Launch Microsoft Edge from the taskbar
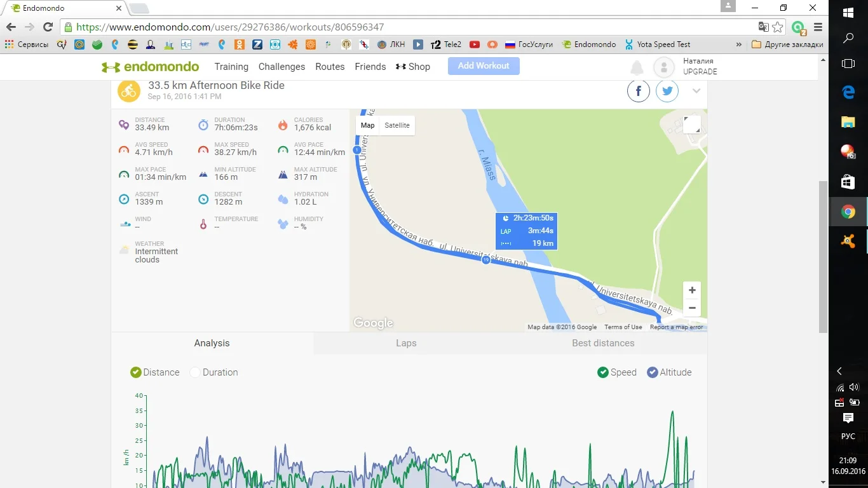The width and height of the screenshot is (868, 488). pyautogui.click(x=848, y=93)
